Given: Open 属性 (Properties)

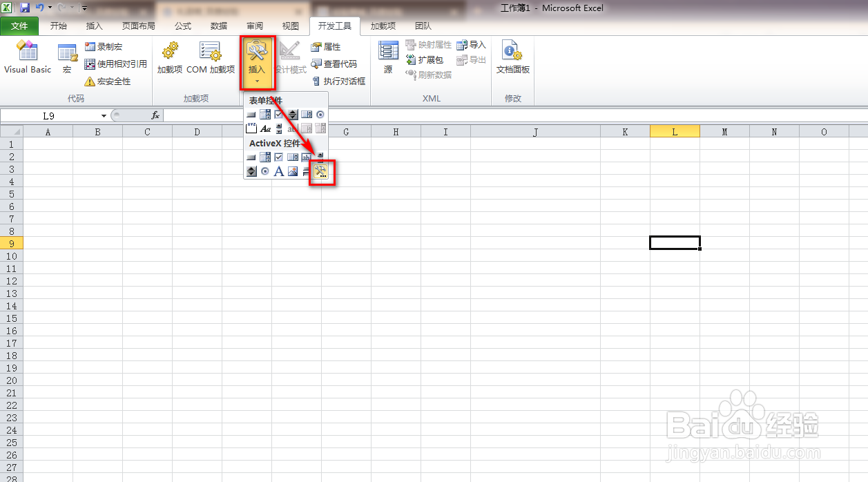Looking at the screenshot, I should click(326, 46).
